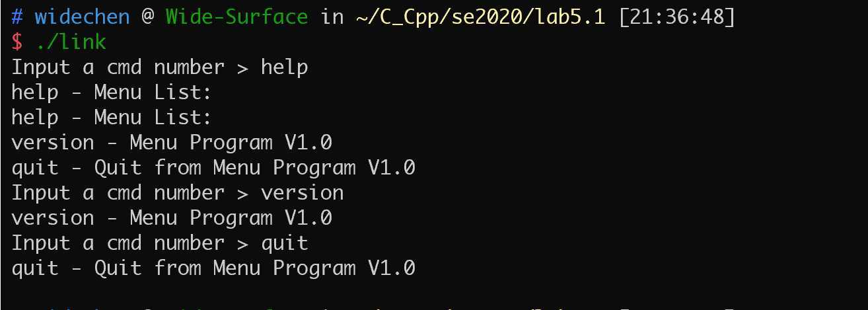Click the second 'help - Menu List:' line
Viewport: 868px width, 310px height.
pos(111,118)
